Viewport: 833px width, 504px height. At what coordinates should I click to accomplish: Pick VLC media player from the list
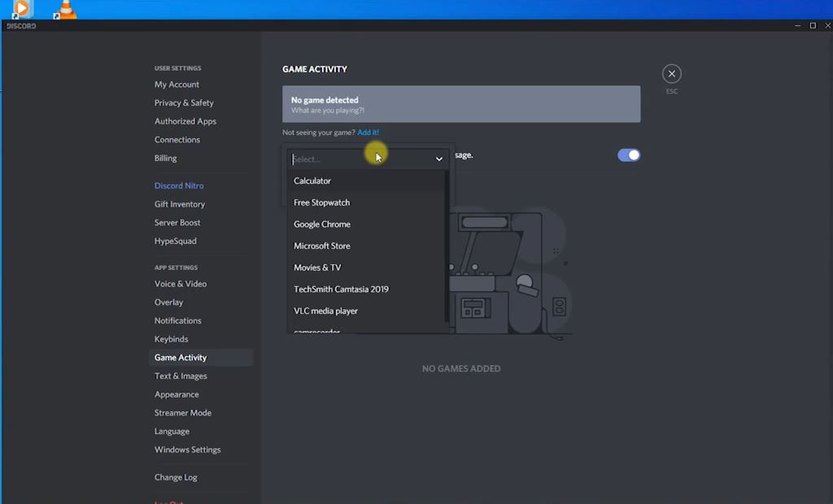pyautogui.click(x=367, y=311)
